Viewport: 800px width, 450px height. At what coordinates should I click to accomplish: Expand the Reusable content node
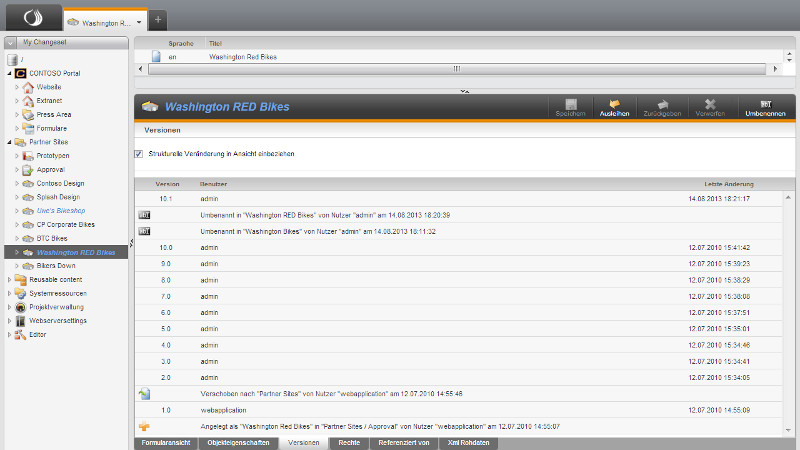coord(9,280)
